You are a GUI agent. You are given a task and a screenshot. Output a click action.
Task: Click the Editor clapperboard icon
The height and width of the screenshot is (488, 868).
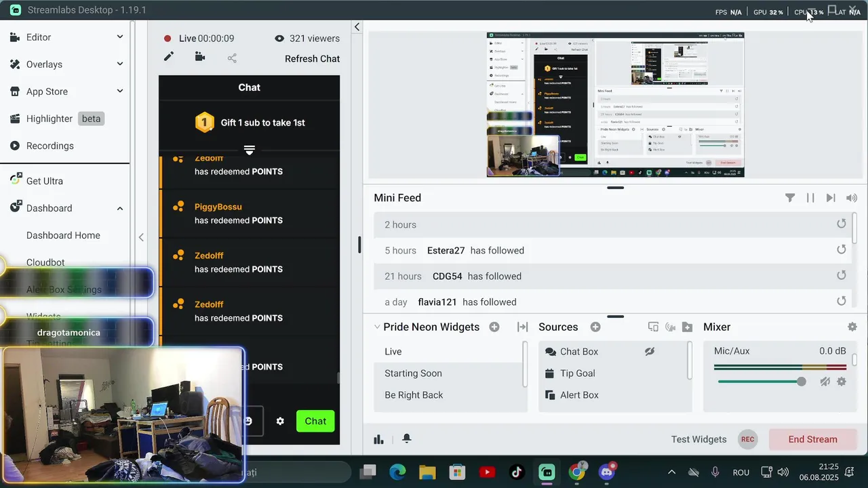15,37
